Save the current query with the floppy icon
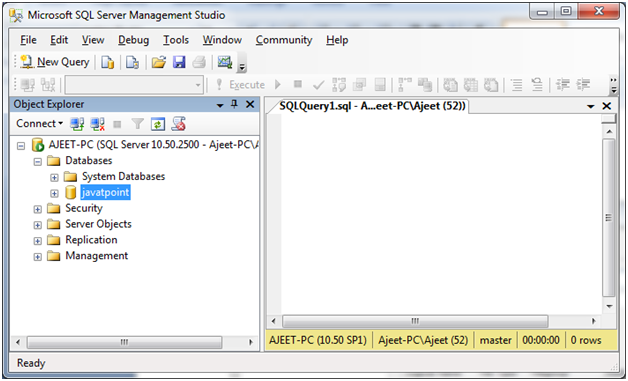This screenshot has height=381, width=628. coord(179,62)
